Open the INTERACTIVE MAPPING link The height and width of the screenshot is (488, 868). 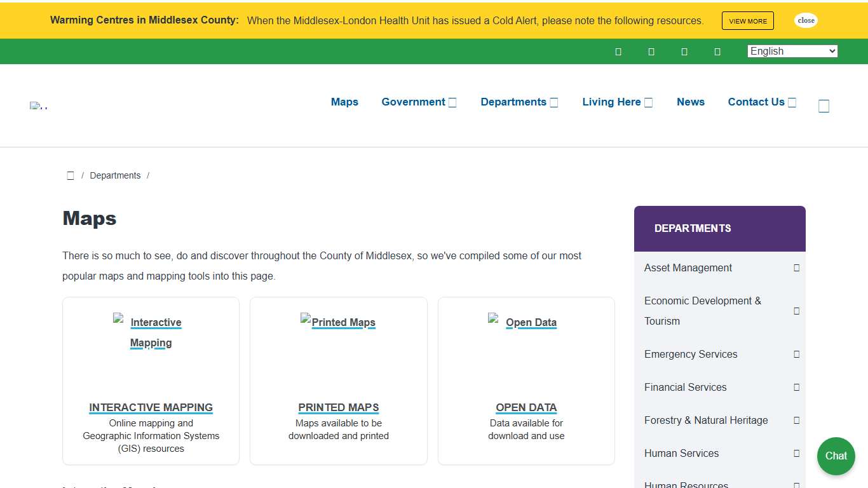tap(151, 407)
